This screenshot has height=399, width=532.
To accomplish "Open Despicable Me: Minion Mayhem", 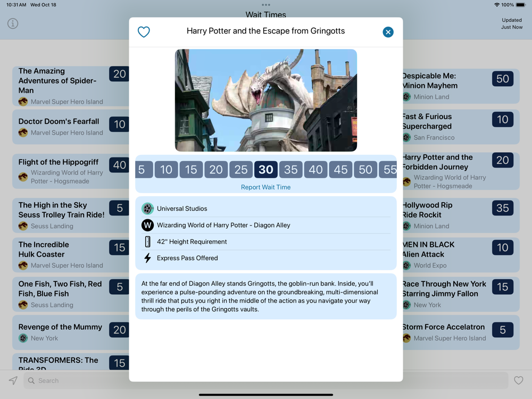I will click(x=461, y=86).
